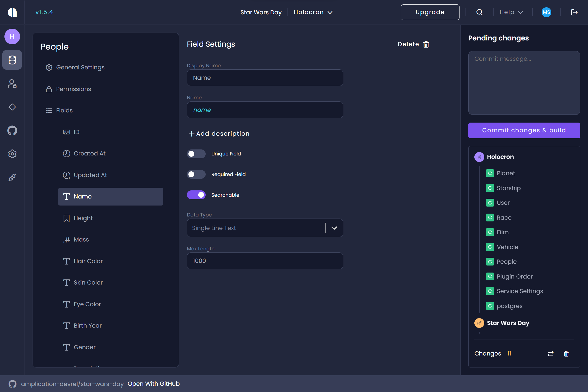Viewport: 588px width, 392px height.
Task: Click the trash icon next to Delete
Action: click(426, 44)
